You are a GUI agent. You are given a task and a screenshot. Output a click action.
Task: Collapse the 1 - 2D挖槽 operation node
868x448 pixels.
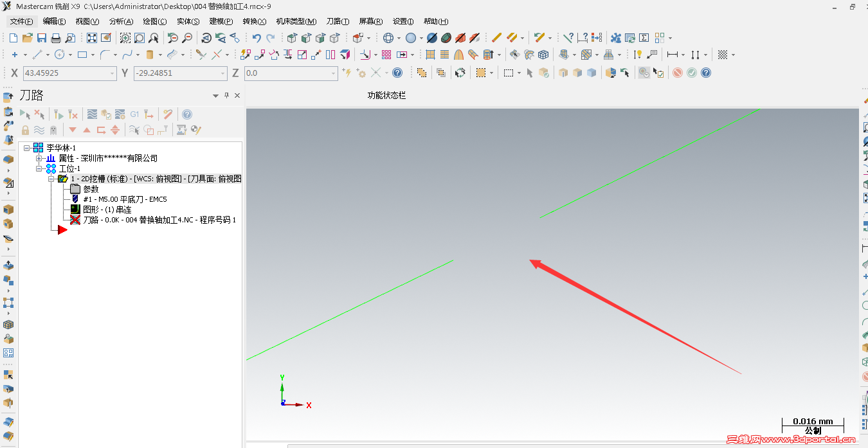51,179
